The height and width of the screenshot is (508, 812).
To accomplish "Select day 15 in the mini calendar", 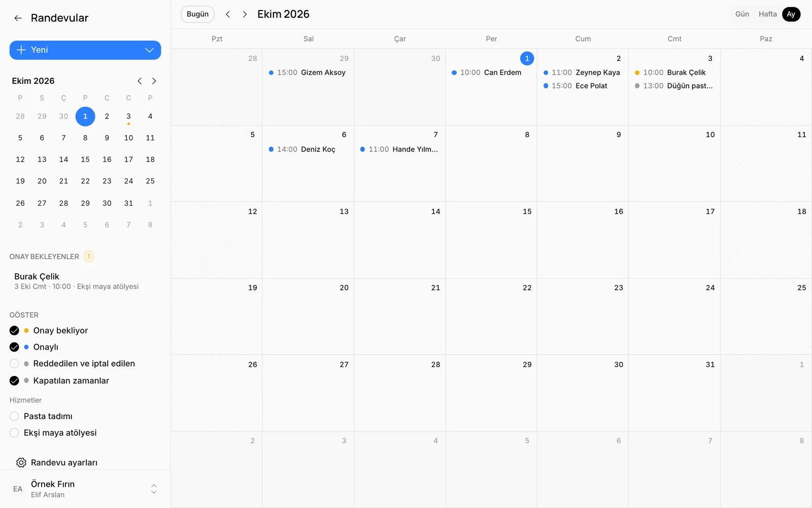I will (x=85, y=160).
